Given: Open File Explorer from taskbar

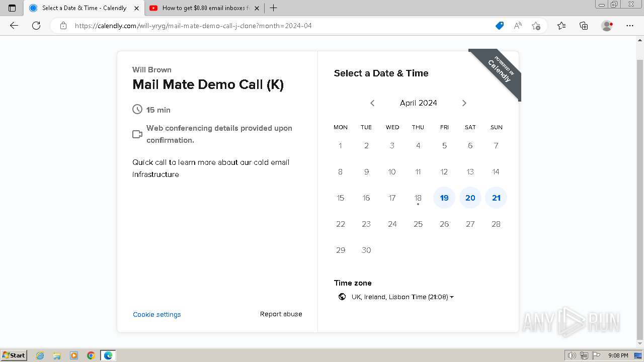Looking at the screenshot, I should coord(57,355).
